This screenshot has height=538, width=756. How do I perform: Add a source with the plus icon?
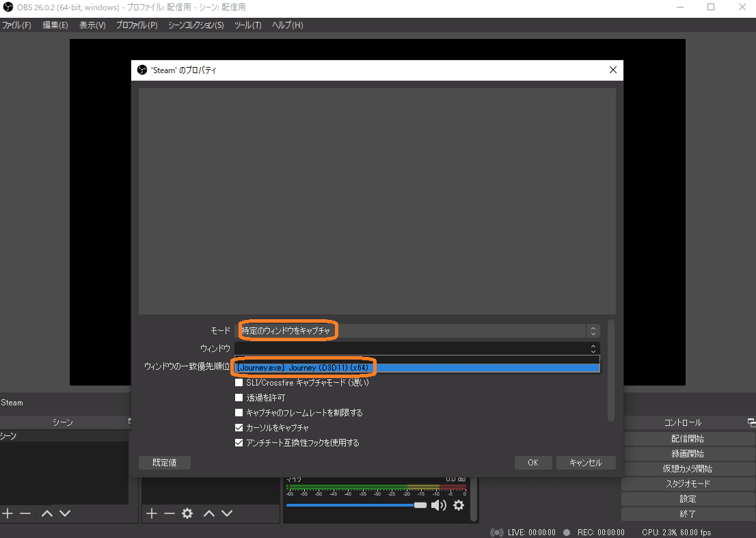pyautogui.click(x=152, y=513)
